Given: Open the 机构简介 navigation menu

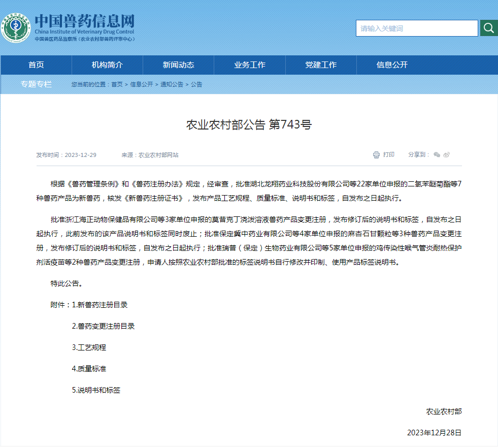Looking at the screenshot, I should 107,65.
